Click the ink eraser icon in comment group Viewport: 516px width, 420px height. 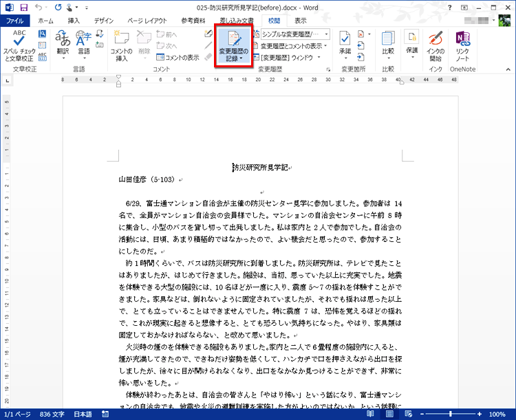[208, 56]
